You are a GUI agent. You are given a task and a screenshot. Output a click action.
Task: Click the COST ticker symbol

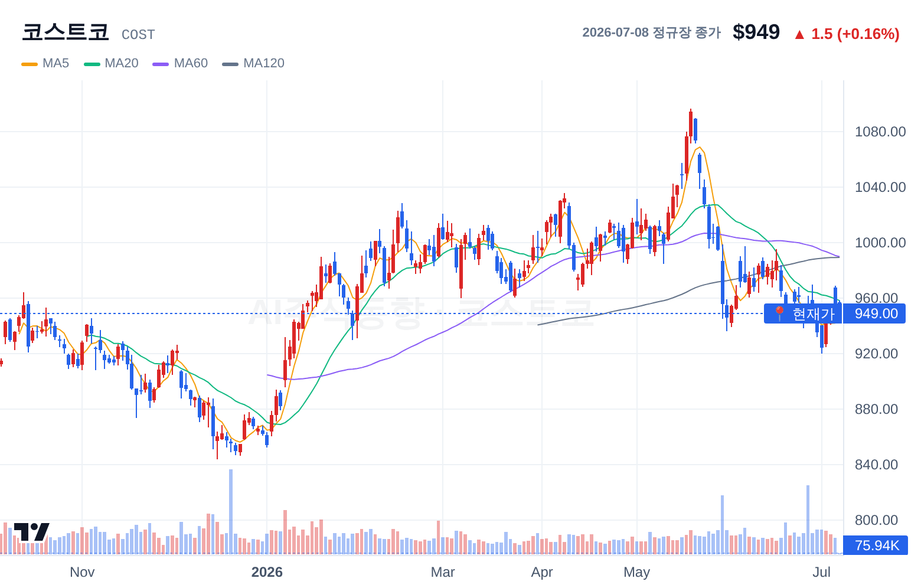pos(138,35)
